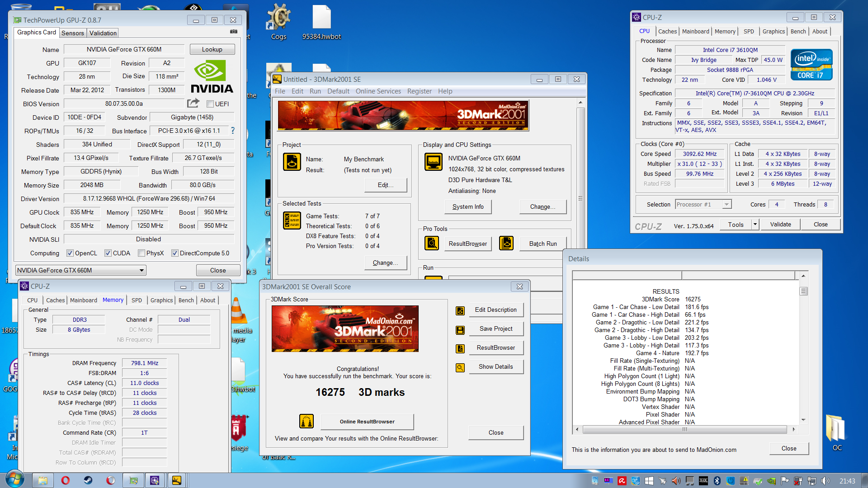Viewport: 868px width, 488px height.
Task: Click Change... under Selected Tests
Action: [386, 263]
